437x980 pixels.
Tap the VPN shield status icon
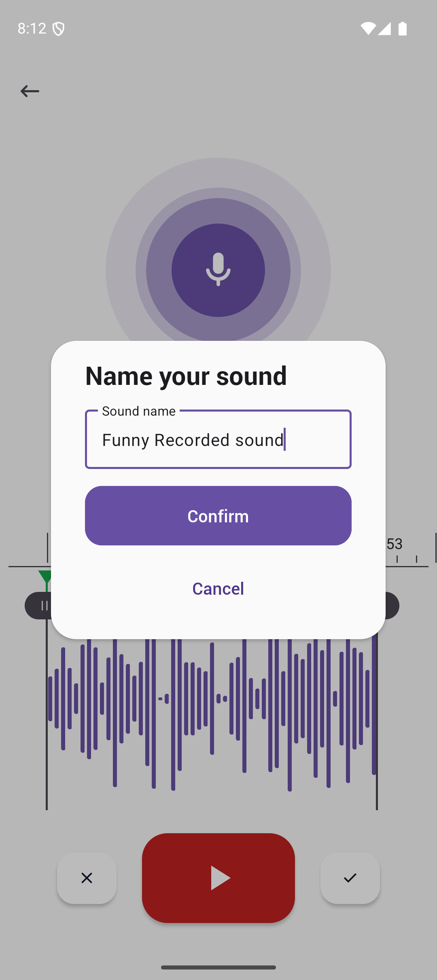tap(59, 29)
